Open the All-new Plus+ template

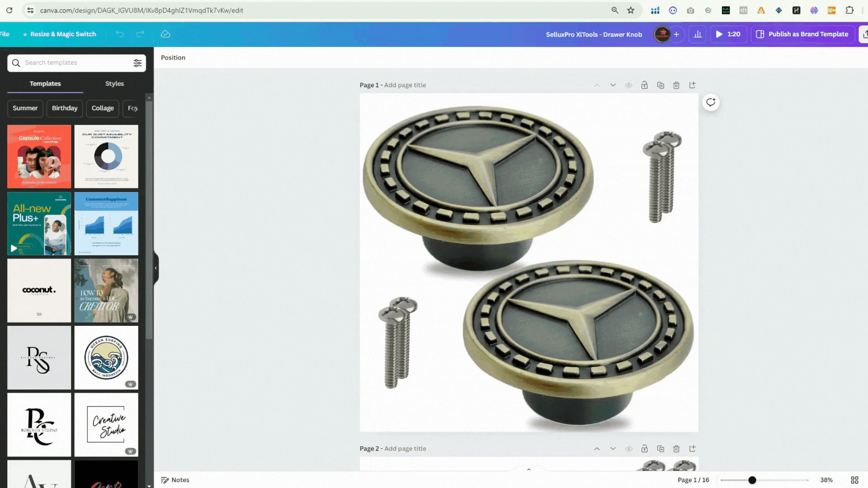point(39,224)
